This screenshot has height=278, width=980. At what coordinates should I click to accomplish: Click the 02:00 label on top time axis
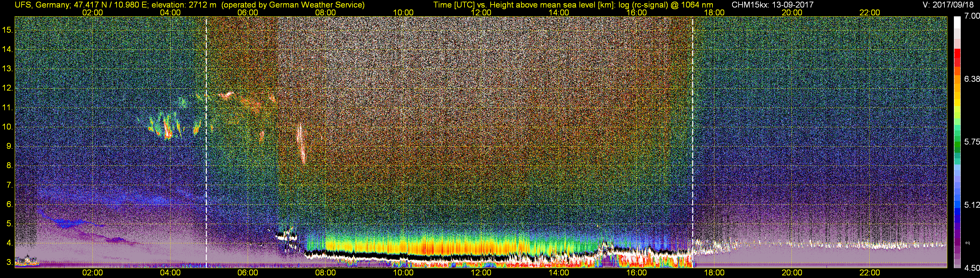point(92,12)
